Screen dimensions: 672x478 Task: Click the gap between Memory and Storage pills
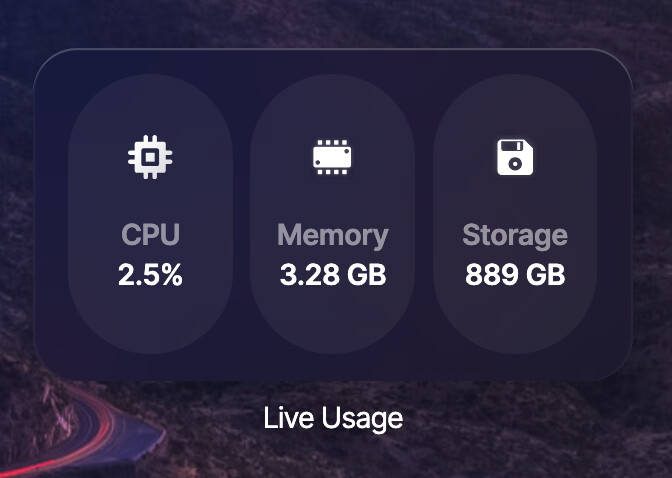click(424, 215)
